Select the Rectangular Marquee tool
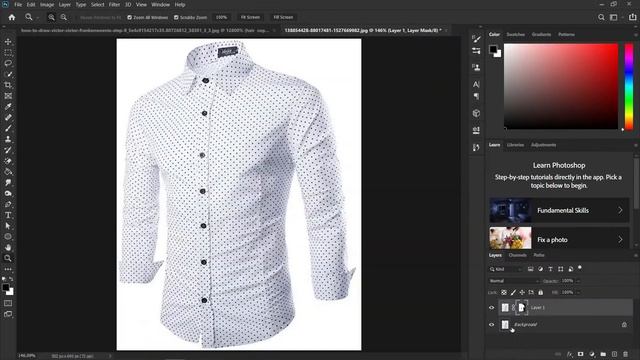This screenshot has height=360, width=640. [8, 53]
